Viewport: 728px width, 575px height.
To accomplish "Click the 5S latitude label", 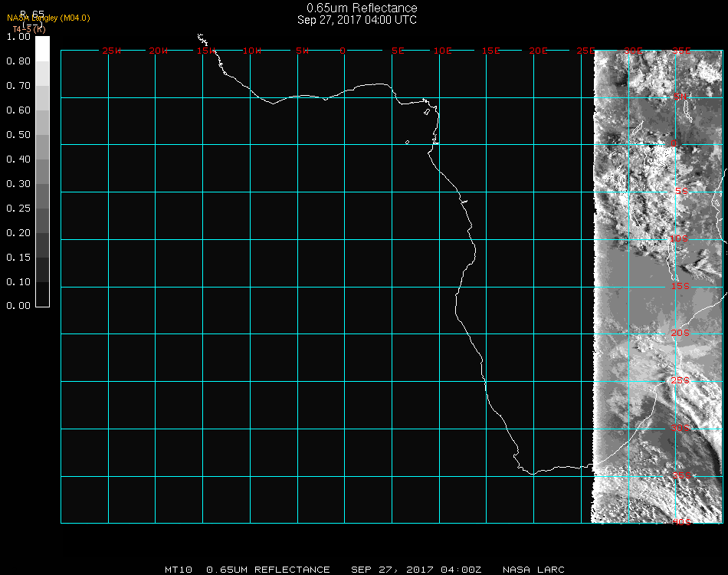I will pos(681,192).
